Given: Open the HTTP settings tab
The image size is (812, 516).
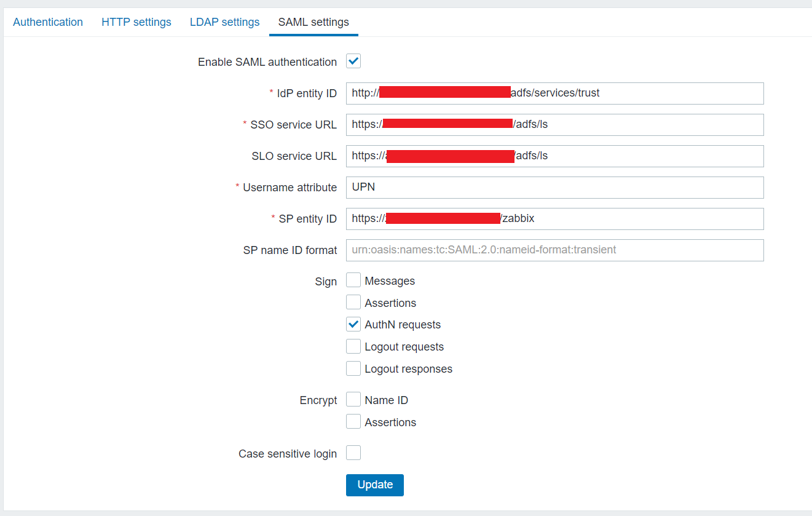Looking at the screenshot, I should coord(136,22).
